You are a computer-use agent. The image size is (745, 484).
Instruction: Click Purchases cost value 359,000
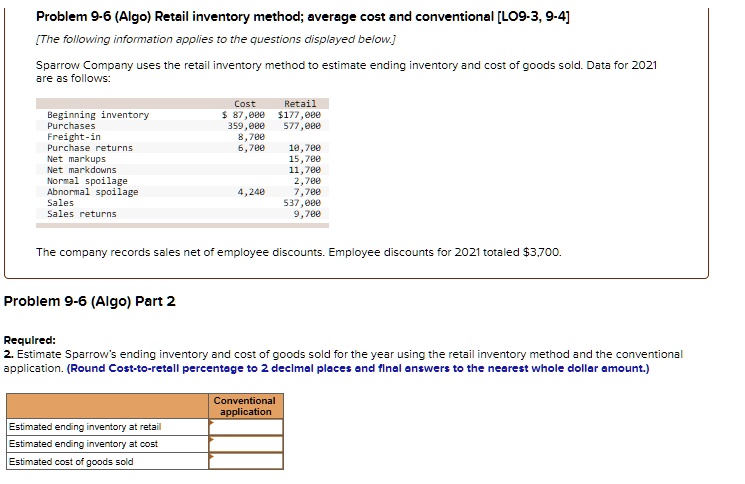pyautogui.click(x=246, y=126)
